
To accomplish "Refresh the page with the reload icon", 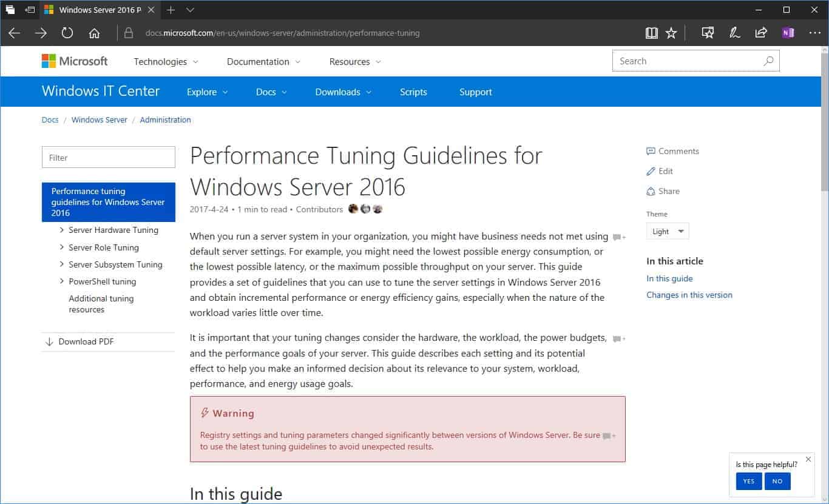I will (67, 33).
